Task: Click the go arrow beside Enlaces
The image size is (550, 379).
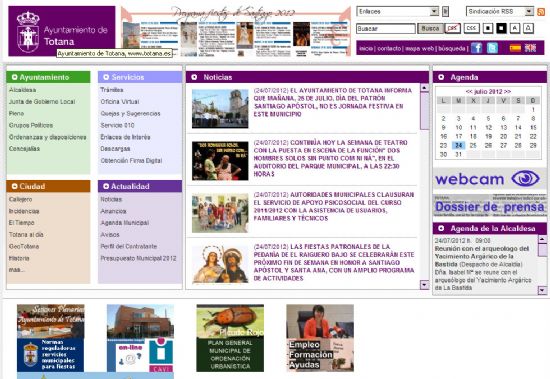Action: (x=445, y=12)
